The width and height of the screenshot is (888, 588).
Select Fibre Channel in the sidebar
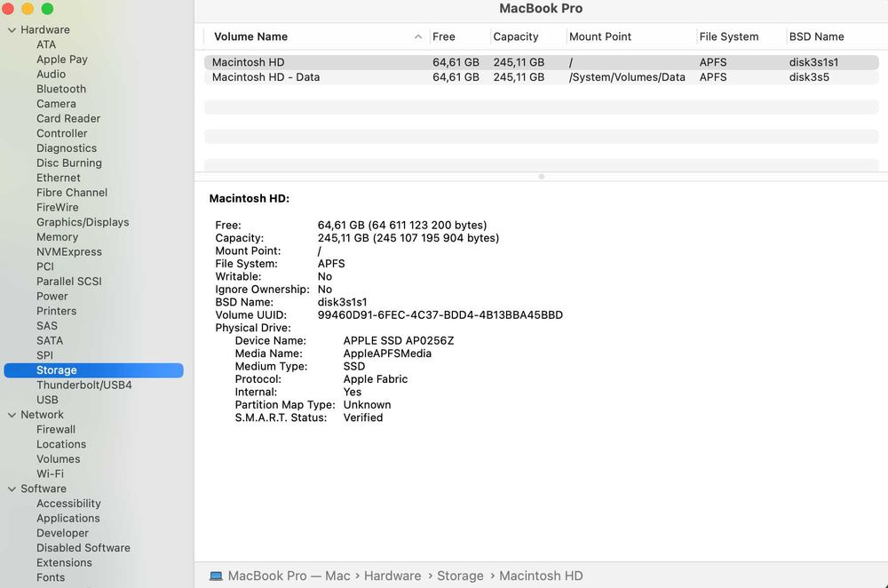pyautogui.click(x=72, y=193)
